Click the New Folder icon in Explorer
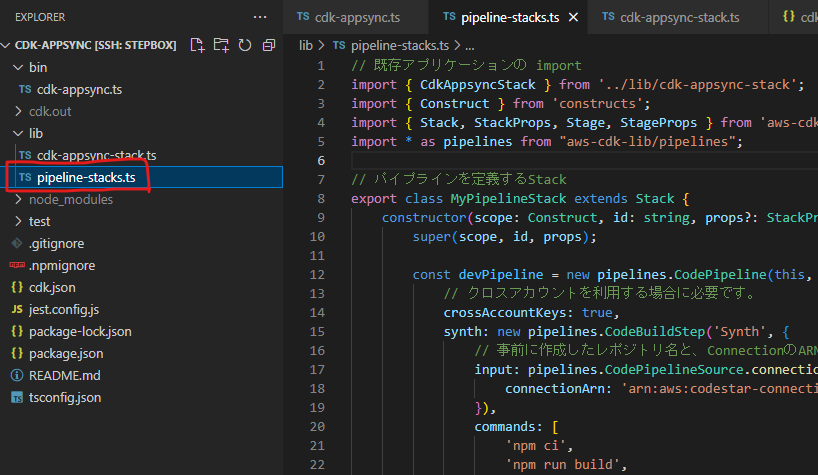The image size is (818, 475). [221, 45]
